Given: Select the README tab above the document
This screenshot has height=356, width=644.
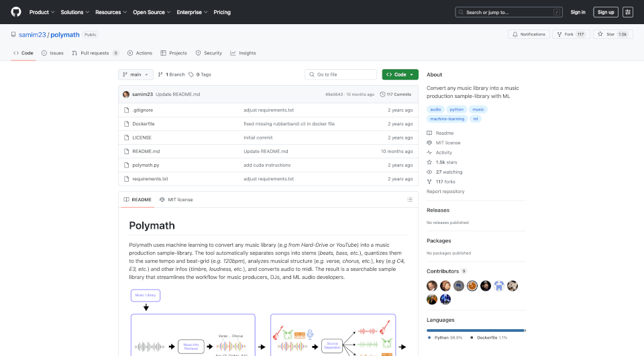Looking at the screenshot, I should pyautogui.click(x=137, y=200).
